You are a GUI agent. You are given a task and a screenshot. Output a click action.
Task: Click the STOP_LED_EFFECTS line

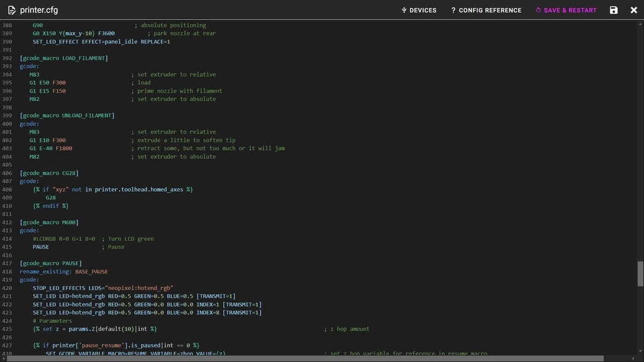pyautogui.click(x=103, y=288)
